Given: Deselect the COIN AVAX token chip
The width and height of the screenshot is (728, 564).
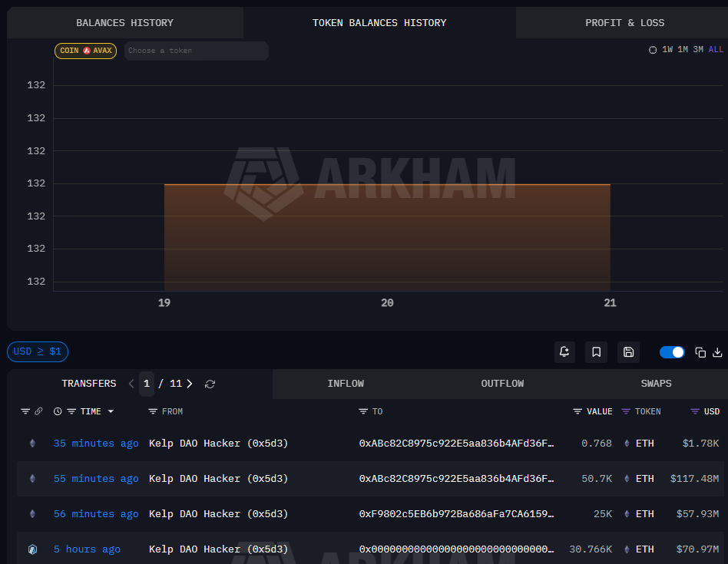Looking at the screenshot, I should click(x=85, y=51).
